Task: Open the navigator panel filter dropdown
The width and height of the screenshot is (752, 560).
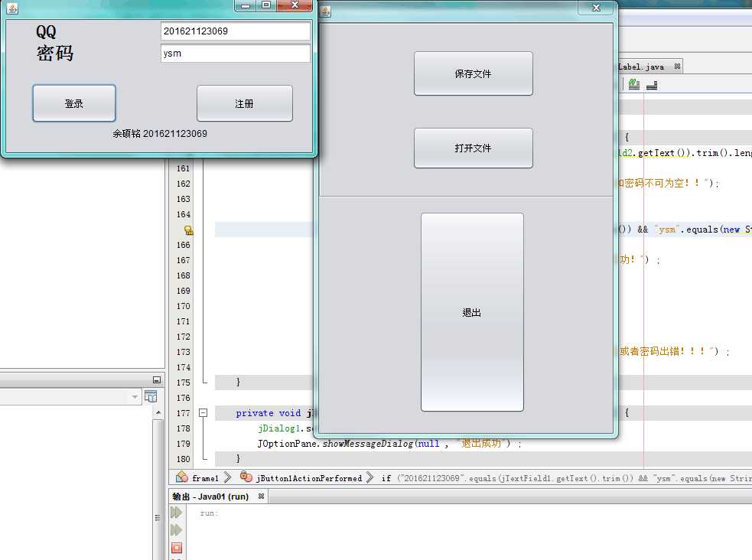Action: coord(135,396)
